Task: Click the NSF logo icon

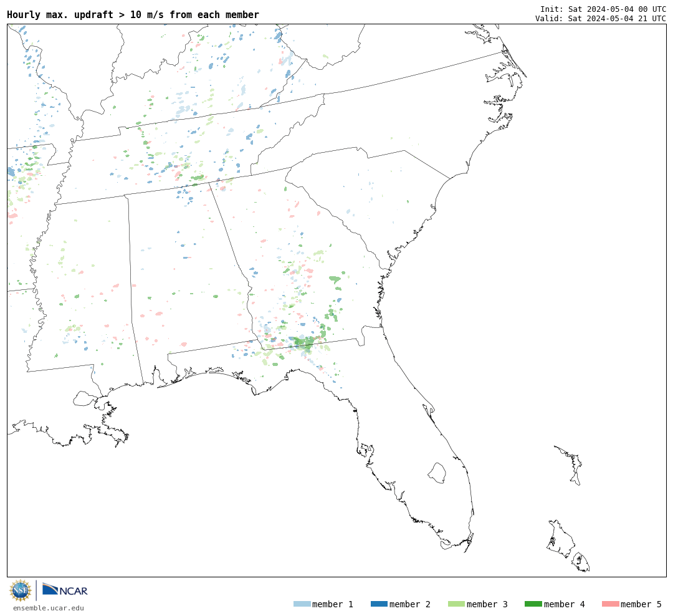Action: click(20, 590)
